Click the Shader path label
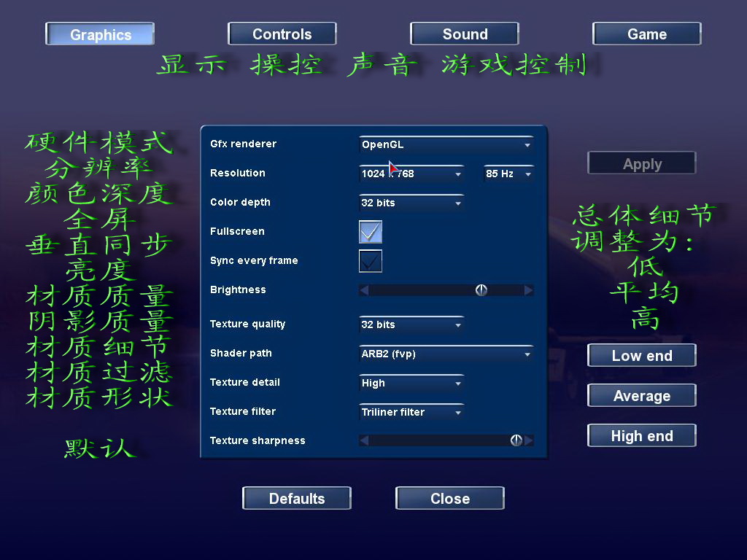 point(241,354)
